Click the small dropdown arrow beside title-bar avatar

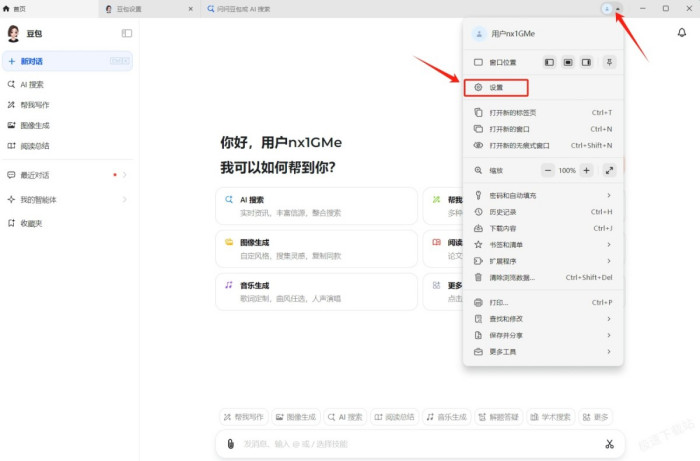coord(618,8)
